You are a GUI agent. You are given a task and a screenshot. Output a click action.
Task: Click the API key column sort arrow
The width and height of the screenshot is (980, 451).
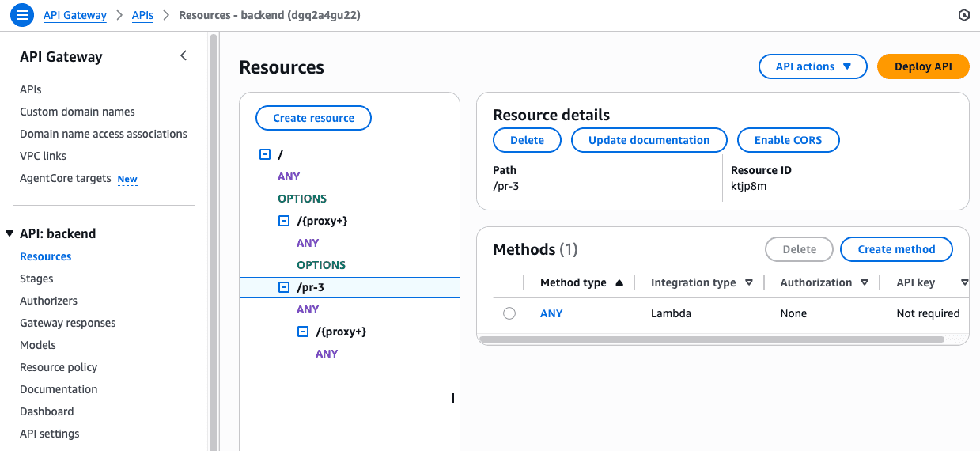point(964,282)
